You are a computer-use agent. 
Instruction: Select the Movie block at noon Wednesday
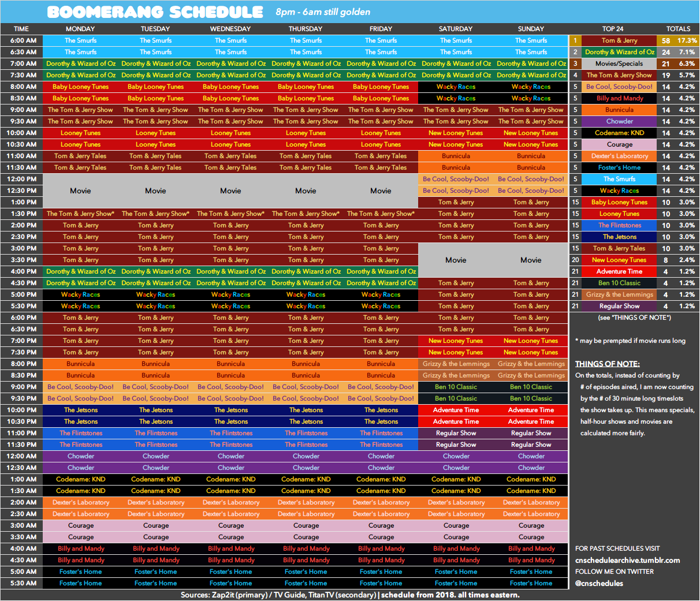(230, 191)
